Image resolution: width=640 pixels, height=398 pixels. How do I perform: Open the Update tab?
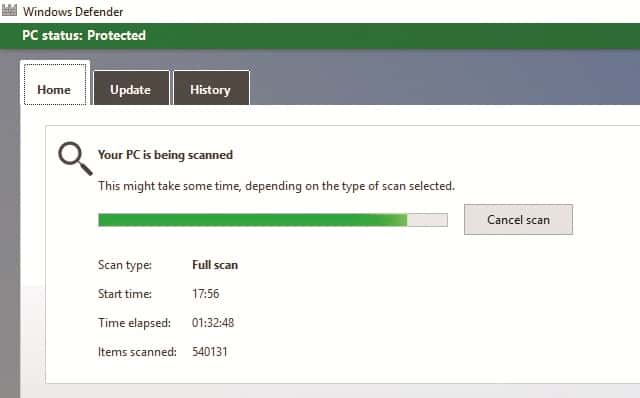point(131,88)
